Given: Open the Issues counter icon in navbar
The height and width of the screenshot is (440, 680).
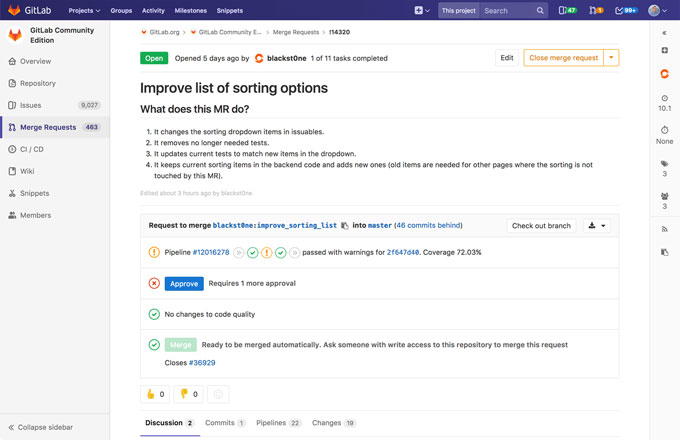Looking at the screenshot, I should click(566, 10).
